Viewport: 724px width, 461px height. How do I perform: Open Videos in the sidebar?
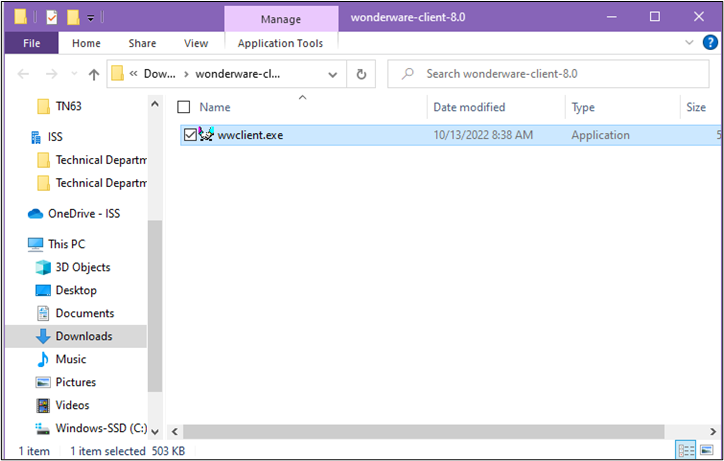pyautogui.click(x=72, y=405)
